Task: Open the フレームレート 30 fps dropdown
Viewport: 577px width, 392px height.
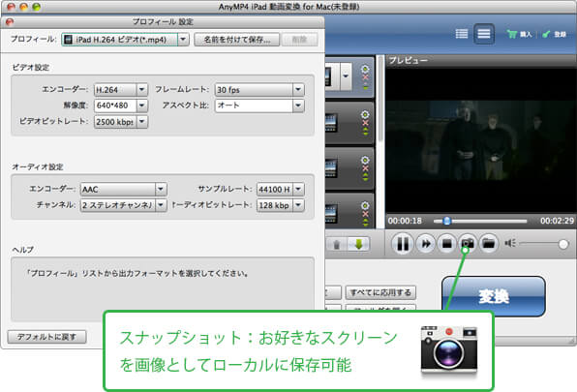Action: [298, 89]
